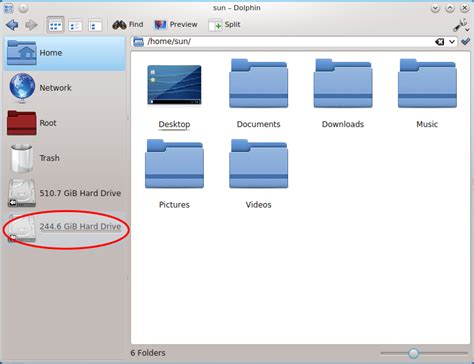Adjust the icon zoom slider
The image size is (474, 364).
[414, 353]
